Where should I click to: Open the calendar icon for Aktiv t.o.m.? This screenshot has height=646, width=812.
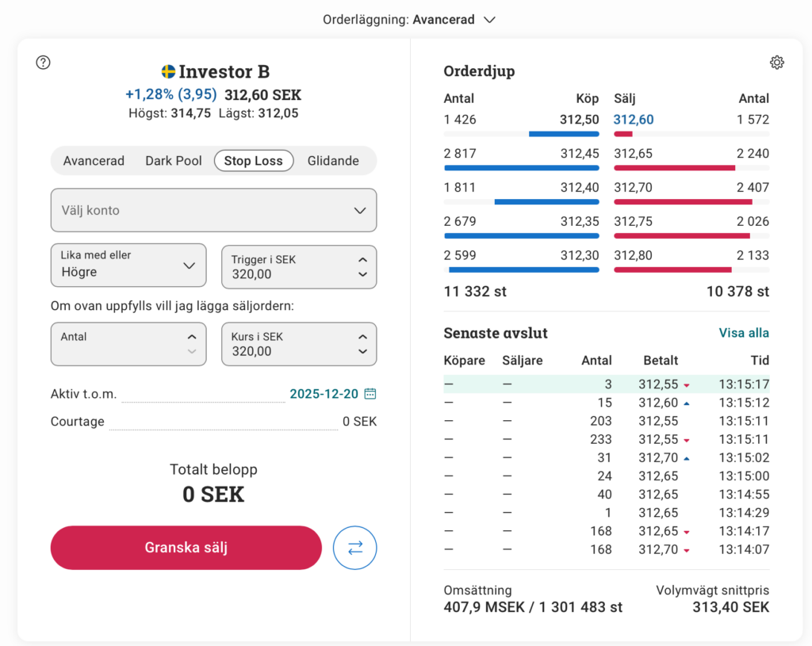tap(370, 394)
